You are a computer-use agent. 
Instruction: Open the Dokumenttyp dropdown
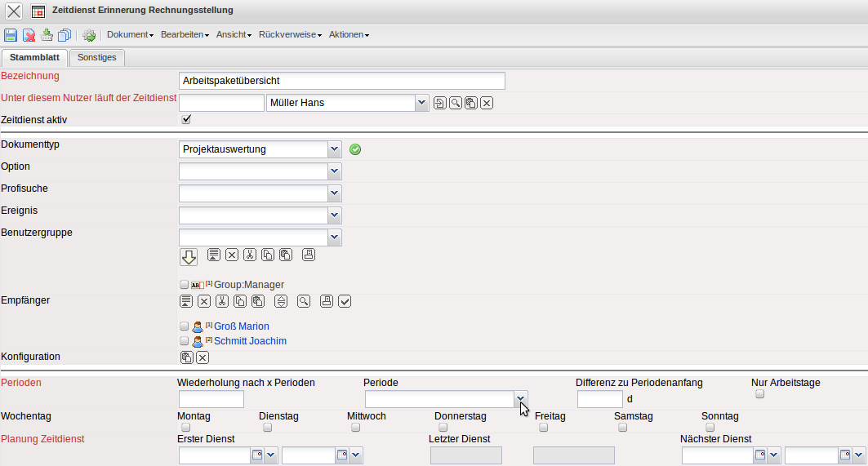[x=333, y=149]
